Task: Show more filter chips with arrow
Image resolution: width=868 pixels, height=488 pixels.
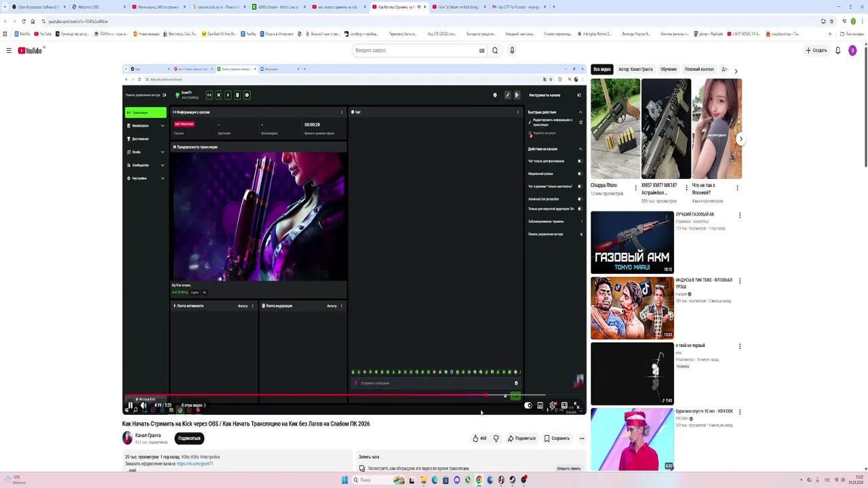Action: (x=736, y=70)
